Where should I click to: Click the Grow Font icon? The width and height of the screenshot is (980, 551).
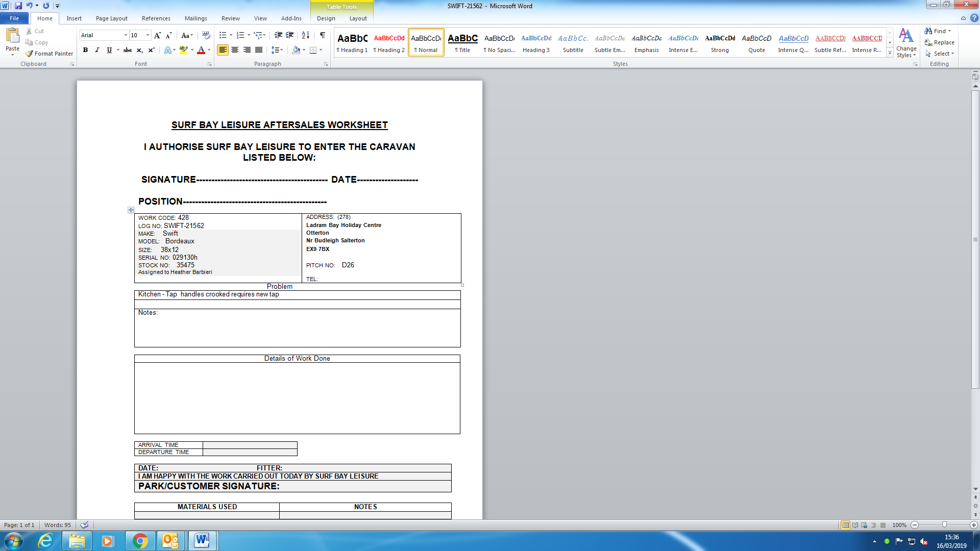pyautogui.click(x=157, y=35)
